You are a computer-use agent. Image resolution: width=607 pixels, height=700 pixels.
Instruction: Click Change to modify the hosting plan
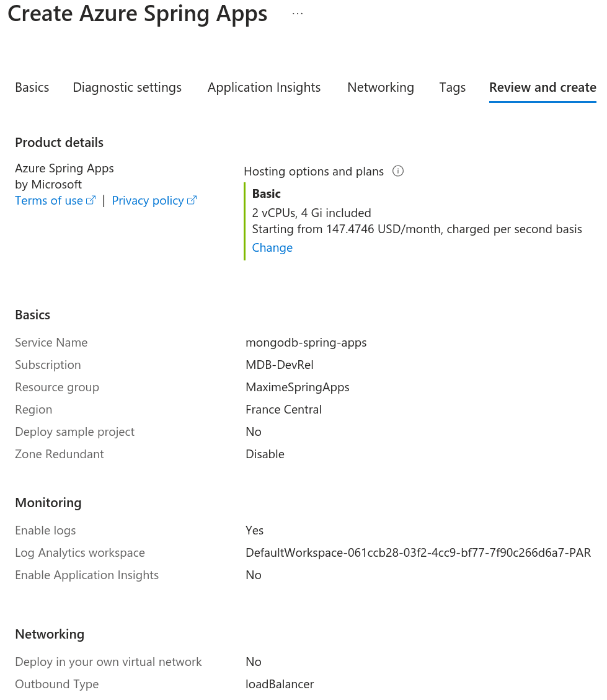[272, 247]
